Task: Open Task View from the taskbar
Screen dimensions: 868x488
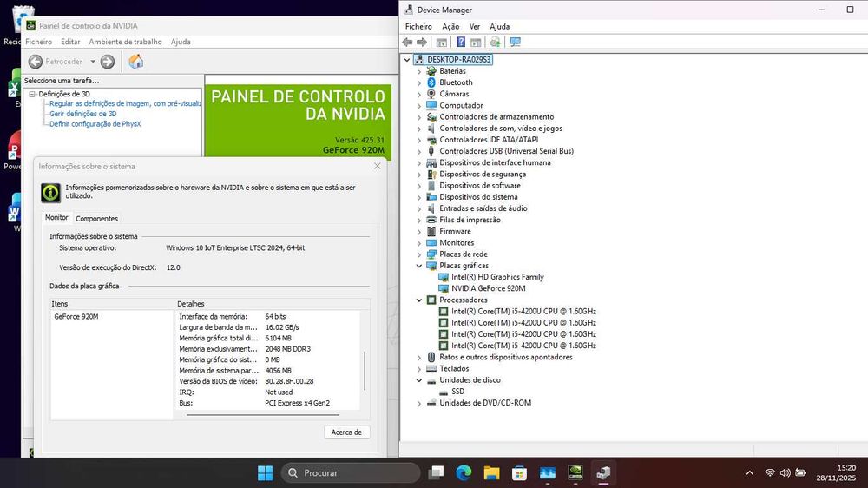Action: pyautogui.click(x=437, y=473)
